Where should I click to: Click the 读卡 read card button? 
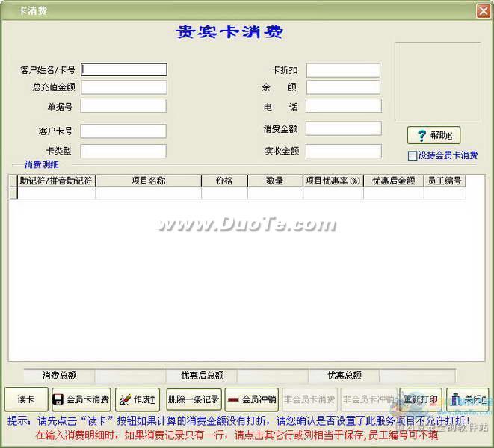click(25, 399)
